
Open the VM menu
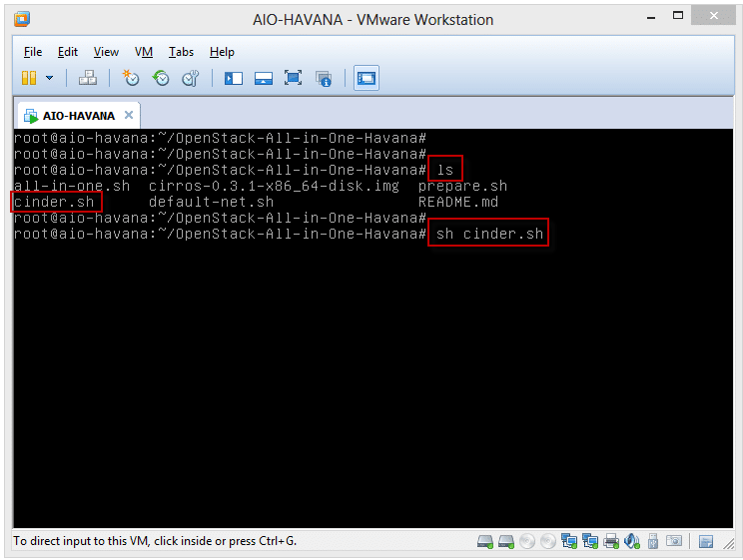click(144, 52)
